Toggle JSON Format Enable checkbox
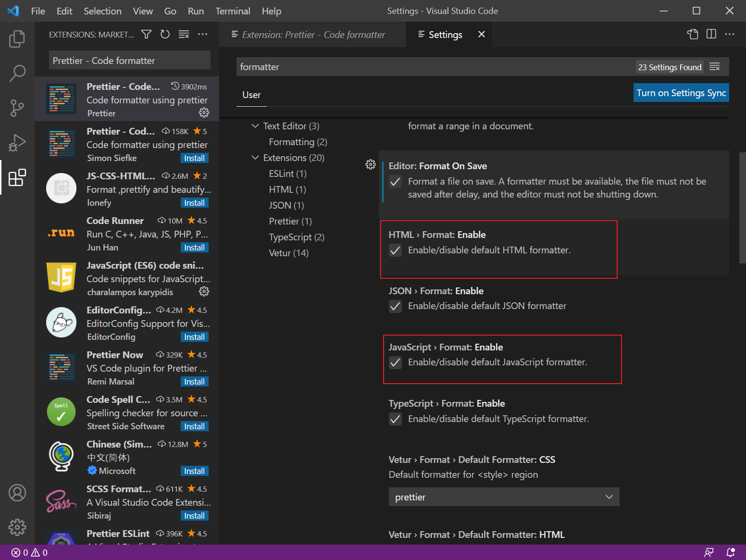 (x=395, y=306)
